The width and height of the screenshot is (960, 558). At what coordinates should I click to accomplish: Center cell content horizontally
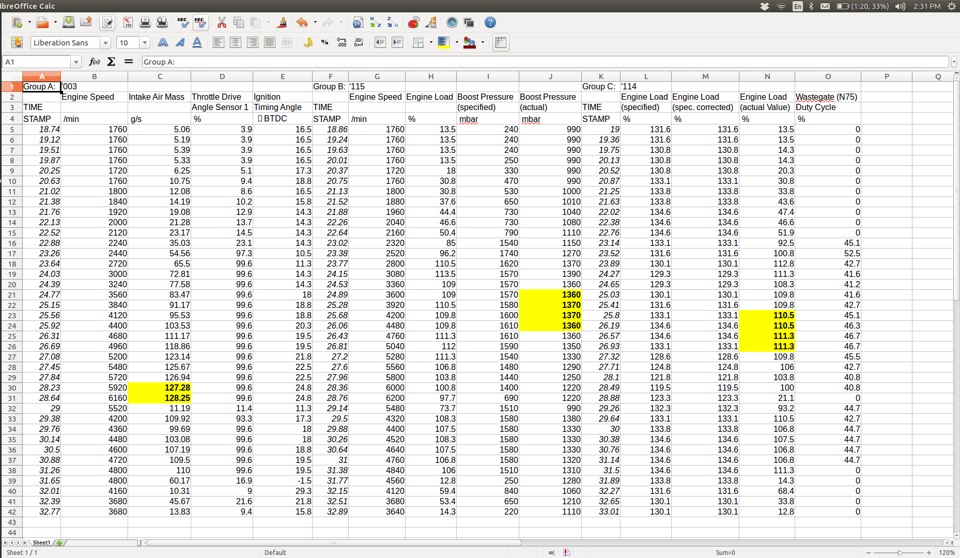(x=236, y=43)
